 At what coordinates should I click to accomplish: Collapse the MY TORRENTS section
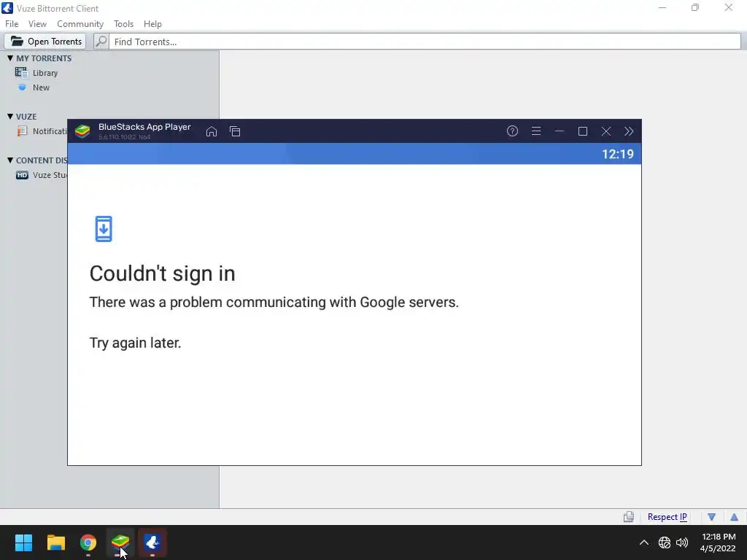10,58
